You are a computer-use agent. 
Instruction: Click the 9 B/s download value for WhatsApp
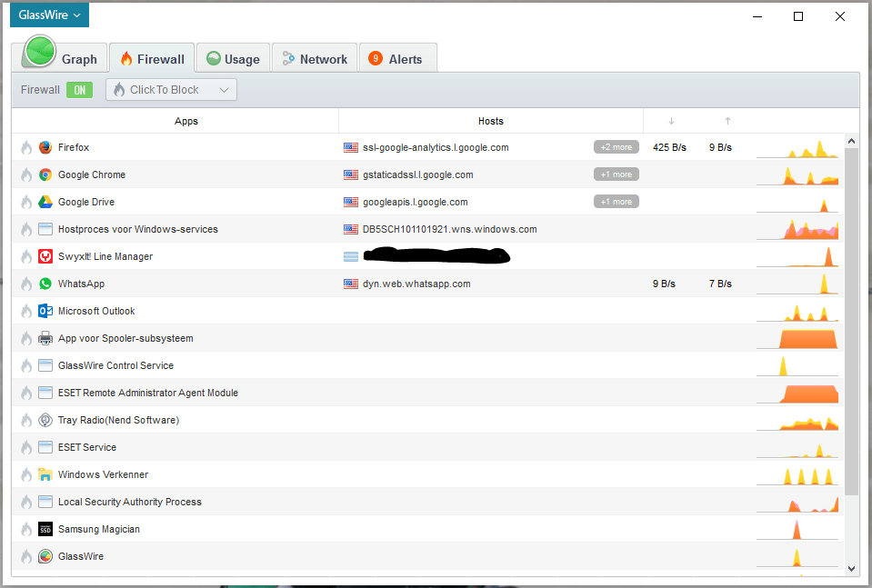[664, 284]
